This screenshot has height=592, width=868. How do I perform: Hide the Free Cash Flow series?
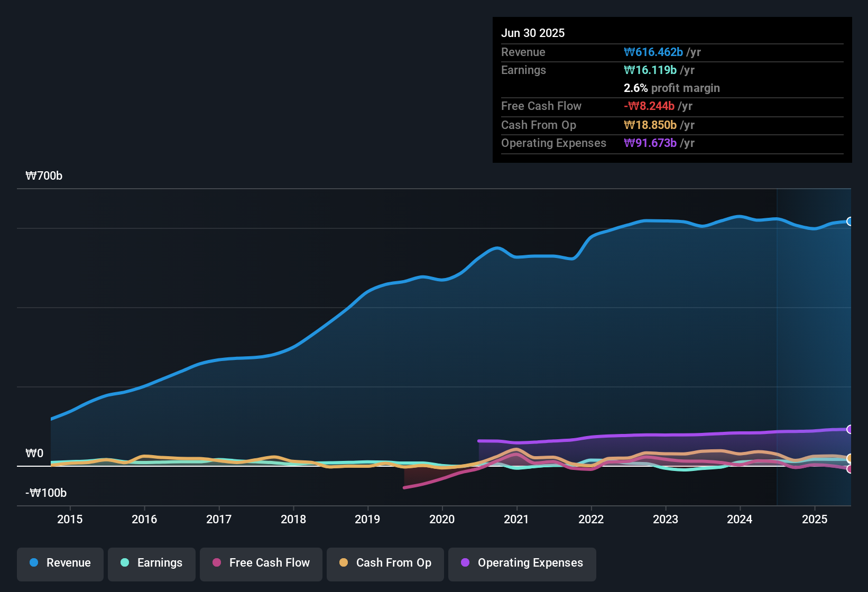pyautogui.click(x=261, y=563)
